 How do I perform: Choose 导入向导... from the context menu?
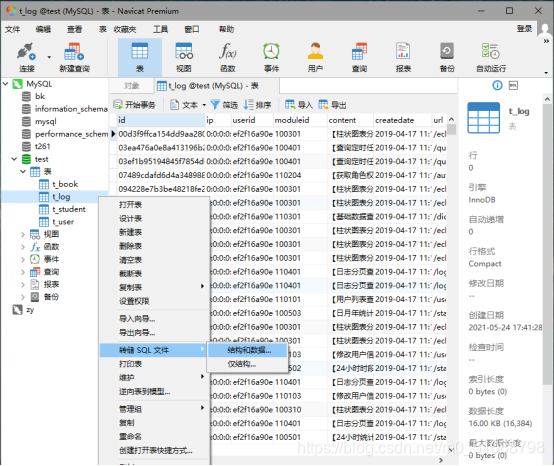[154, 319]
